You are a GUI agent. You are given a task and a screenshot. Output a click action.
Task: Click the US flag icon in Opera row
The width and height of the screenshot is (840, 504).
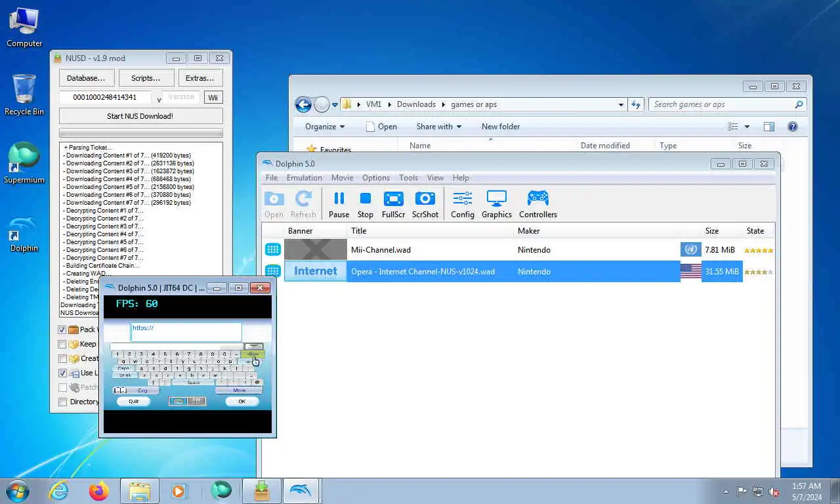(691, 271)
